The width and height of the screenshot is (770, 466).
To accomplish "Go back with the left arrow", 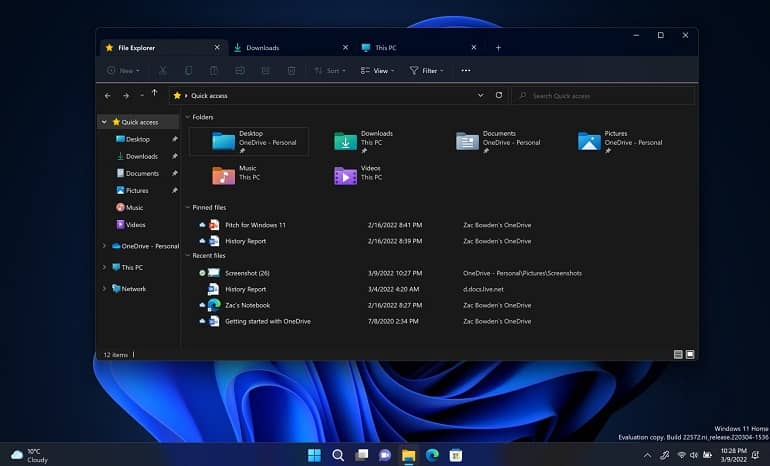I will click(x=108, y=96).
